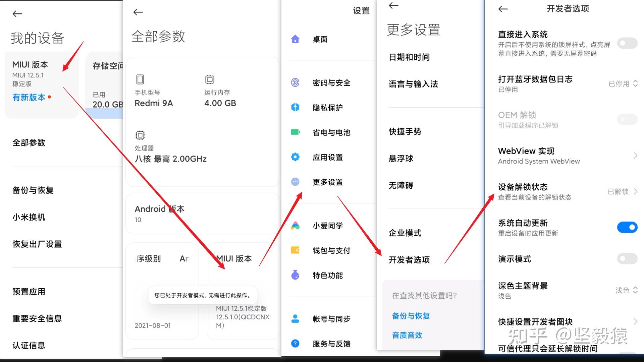Tap the gear icon for 应用设置
This screenshot has height=362, width=644.
click(295, 157)
